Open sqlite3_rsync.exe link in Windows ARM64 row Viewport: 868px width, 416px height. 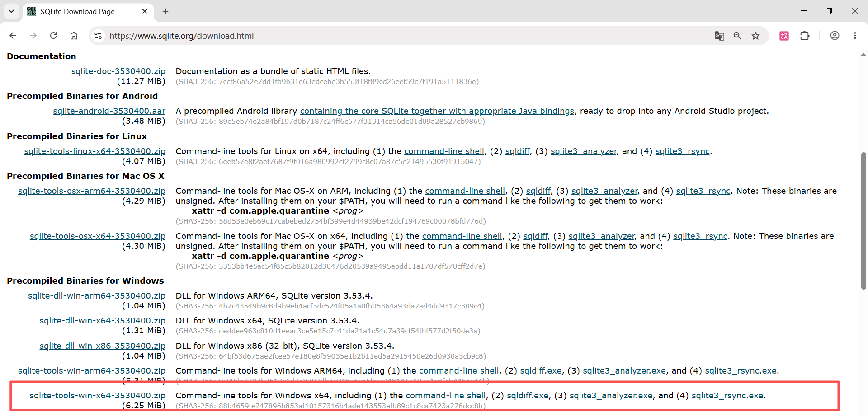coord(741,370)
